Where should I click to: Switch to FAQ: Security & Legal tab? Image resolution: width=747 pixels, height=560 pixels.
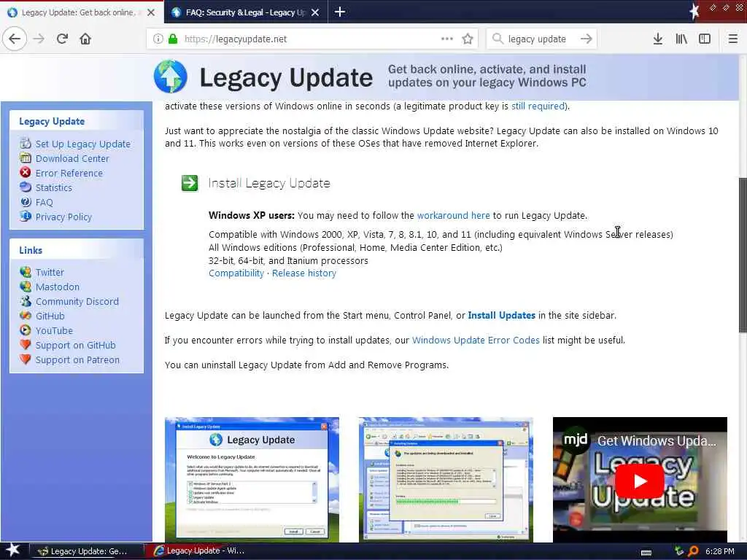245,12
